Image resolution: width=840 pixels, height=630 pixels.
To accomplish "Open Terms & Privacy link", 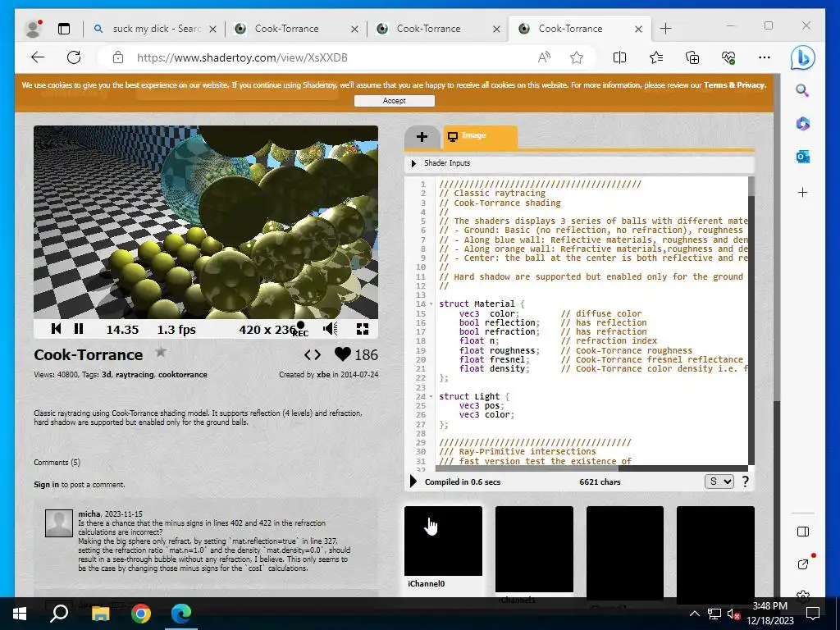I will click(734, 85).
